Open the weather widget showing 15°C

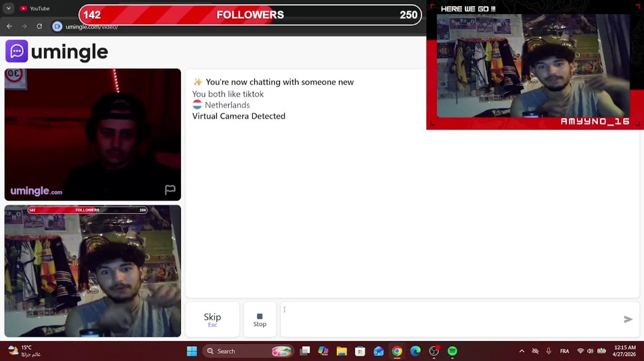(25, 351)
